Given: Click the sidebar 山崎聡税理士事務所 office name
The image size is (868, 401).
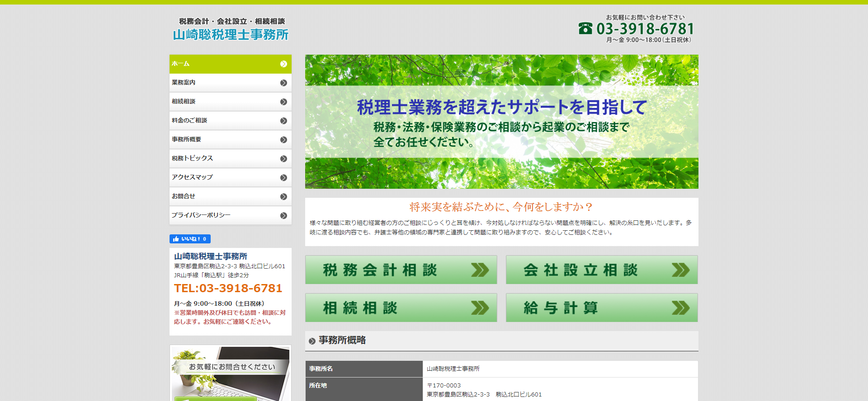Looking at the screenshot, I should click(x=211, y=256).
